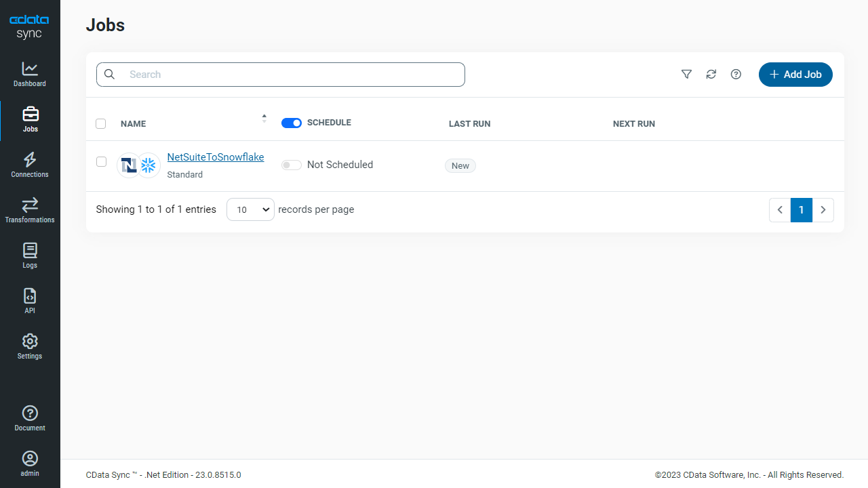Click the filter funnel icon

pyautogui.click(x=686, y=75)
